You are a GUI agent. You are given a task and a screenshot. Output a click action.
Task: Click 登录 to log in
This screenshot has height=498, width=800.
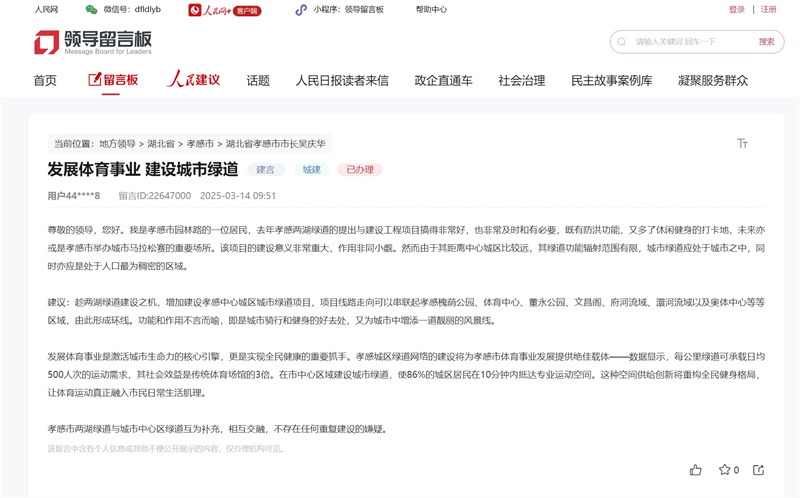coord(737,9)
